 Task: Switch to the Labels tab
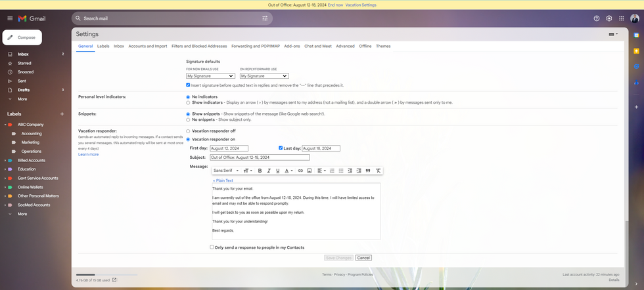(x=103, y=47)
